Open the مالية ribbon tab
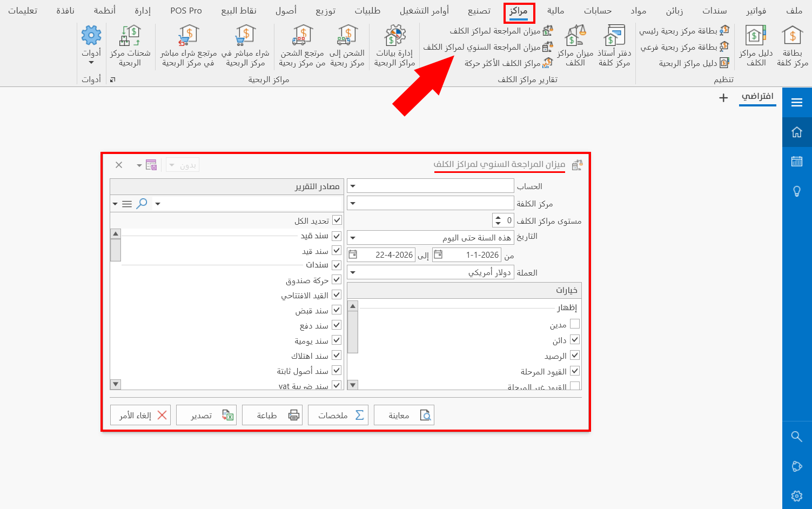The image size is (812, 509). point(555,11)
